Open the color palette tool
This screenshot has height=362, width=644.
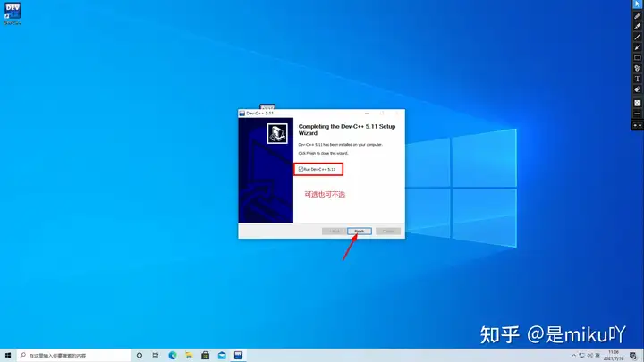(637, 68)
